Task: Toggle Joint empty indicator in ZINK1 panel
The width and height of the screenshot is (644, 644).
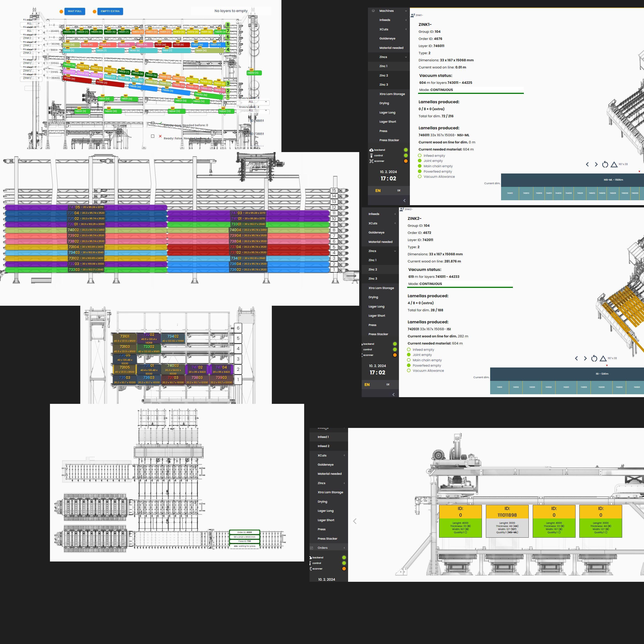Action: 420,161
